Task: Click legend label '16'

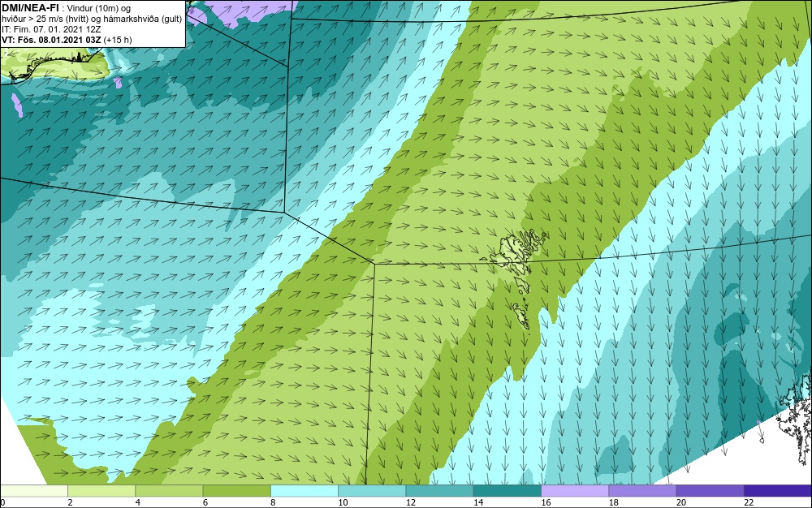Action: tap(546, 502)
